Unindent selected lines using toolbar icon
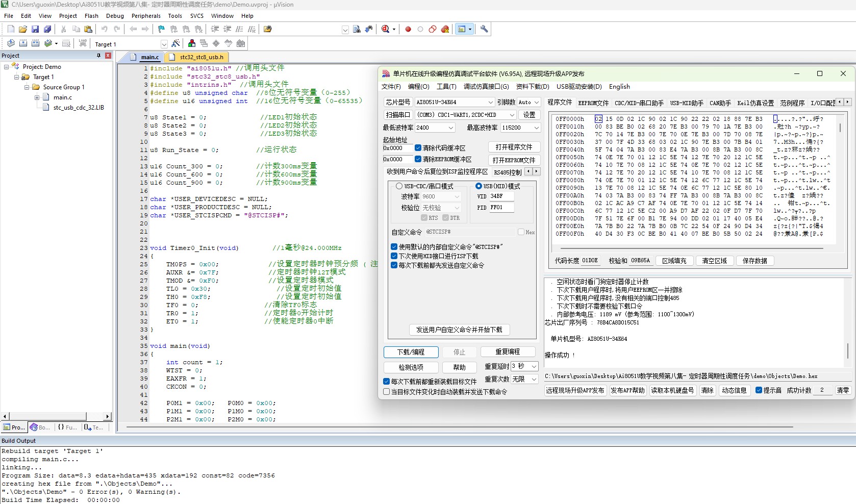Image resolution: width=856 pixels, height=504 pixels. (x=227, y=29)
